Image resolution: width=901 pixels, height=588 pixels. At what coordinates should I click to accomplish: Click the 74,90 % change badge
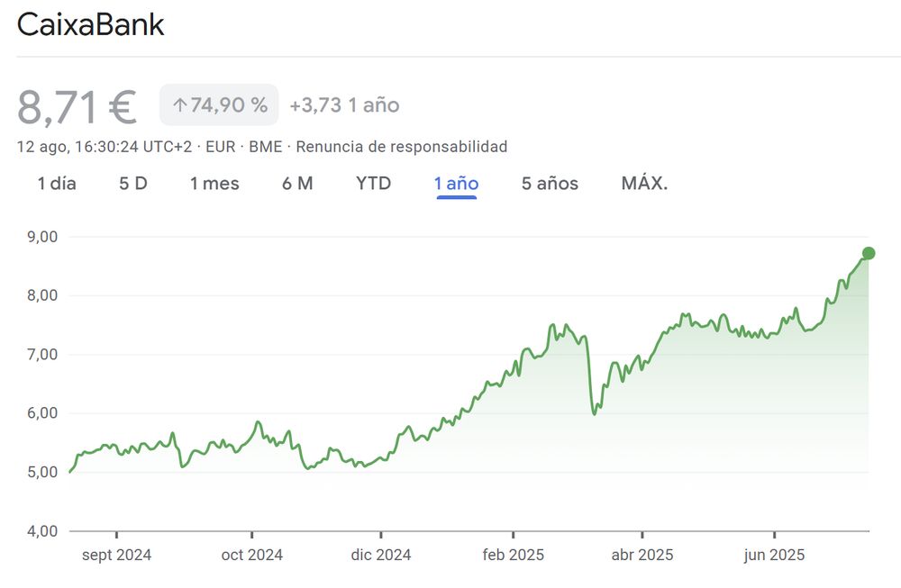(219, 104)
